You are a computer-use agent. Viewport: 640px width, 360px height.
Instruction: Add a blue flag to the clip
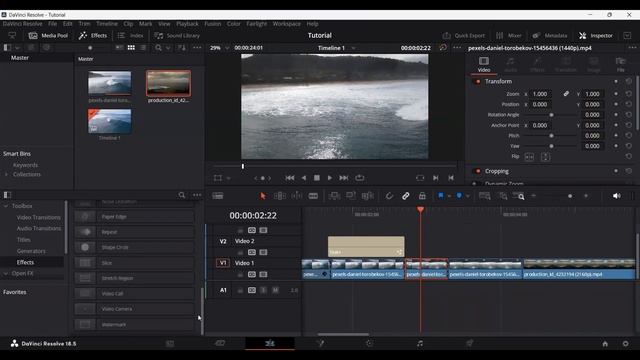coord(441,196)
